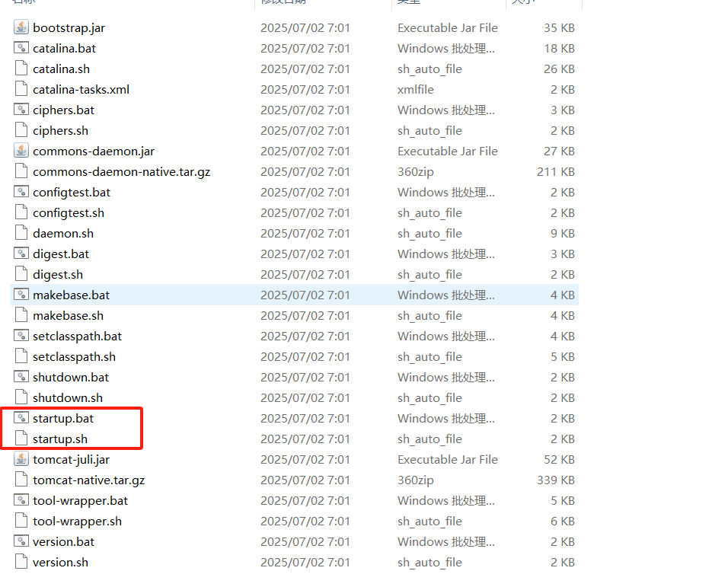
Task: Click the file name configtest.bat
Action: [72, 193]
